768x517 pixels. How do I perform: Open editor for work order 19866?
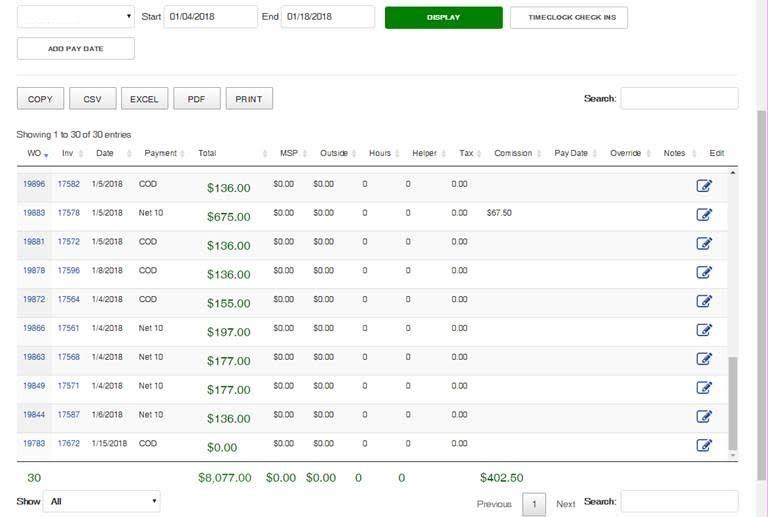pos(704,330)
